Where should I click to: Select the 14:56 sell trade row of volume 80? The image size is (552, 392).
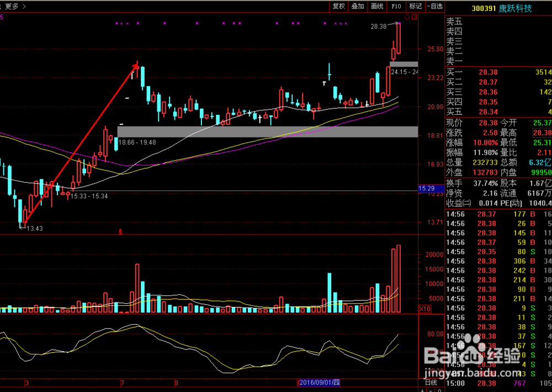[498, 252]
